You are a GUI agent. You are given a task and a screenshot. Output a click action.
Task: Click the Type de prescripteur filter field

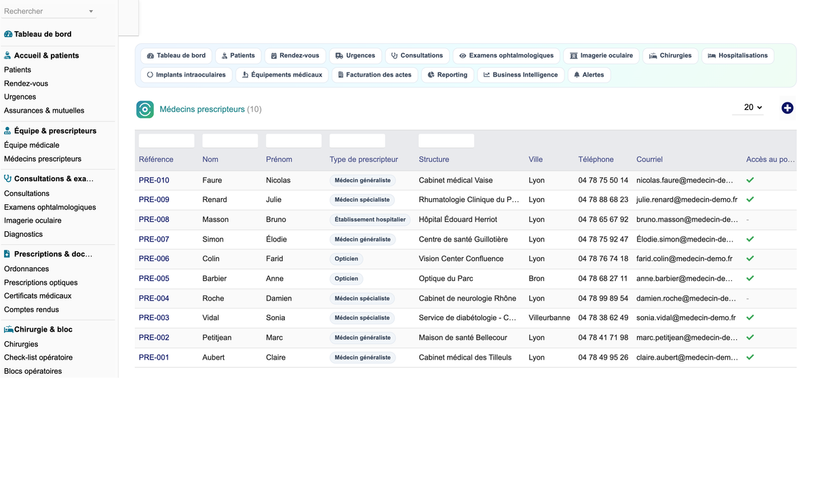point(357,140)
